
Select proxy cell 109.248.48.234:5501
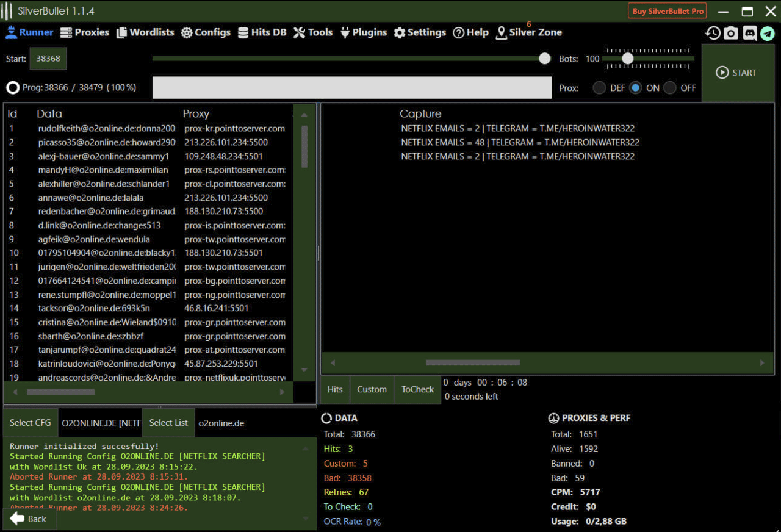pos(225,156)
